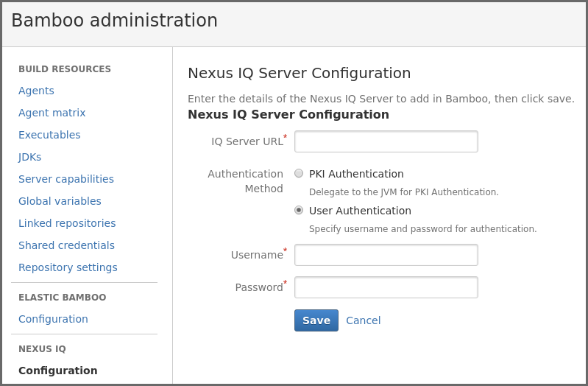Select User Authentication radio button
This screenshot has width=588, height=386.
(299, 210)
